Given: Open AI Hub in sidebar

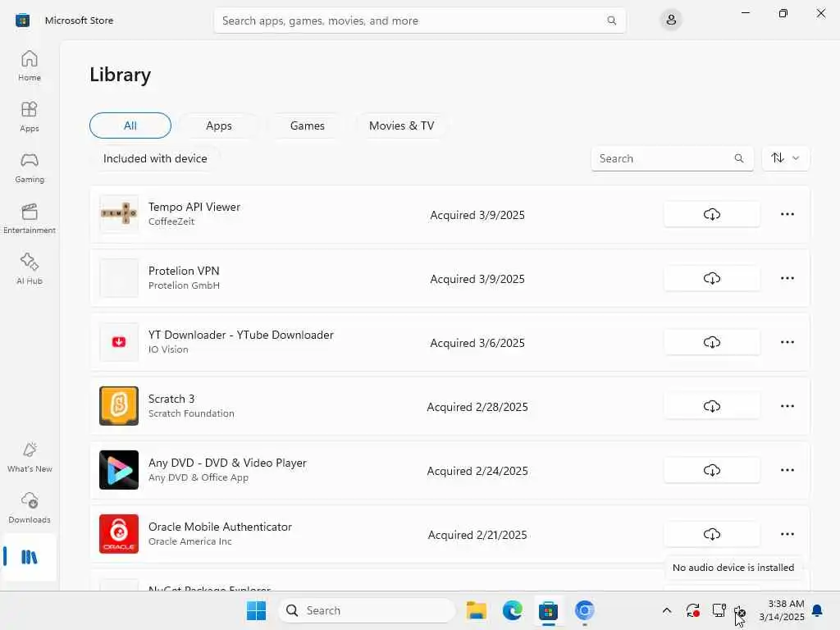Looking at the screenshot, I should [30, 269].
